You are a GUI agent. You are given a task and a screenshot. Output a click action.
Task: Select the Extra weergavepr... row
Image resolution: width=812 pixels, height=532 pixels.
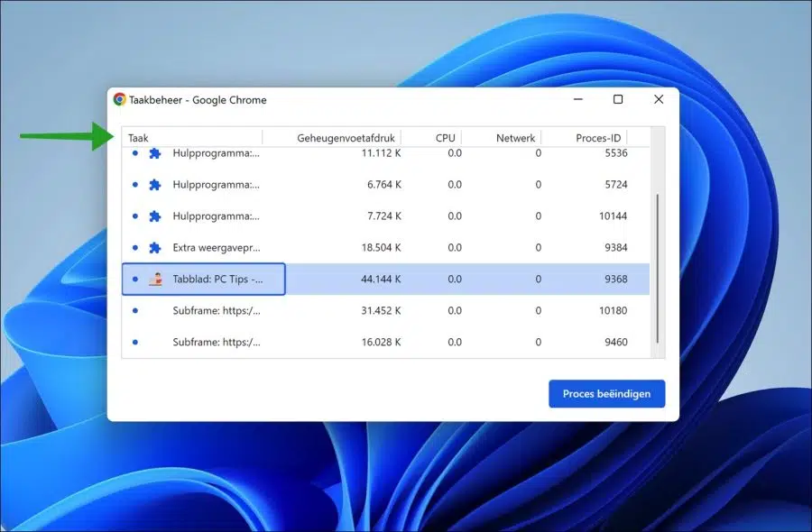point(386,247)
